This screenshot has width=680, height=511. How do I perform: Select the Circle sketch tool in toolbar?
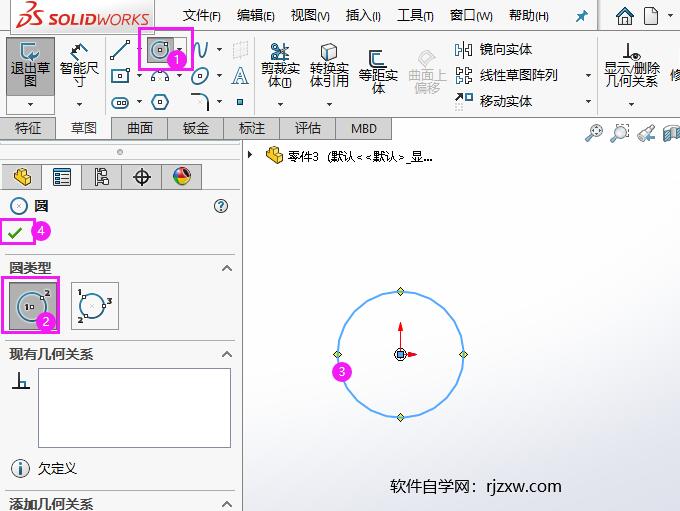(160, 50)
